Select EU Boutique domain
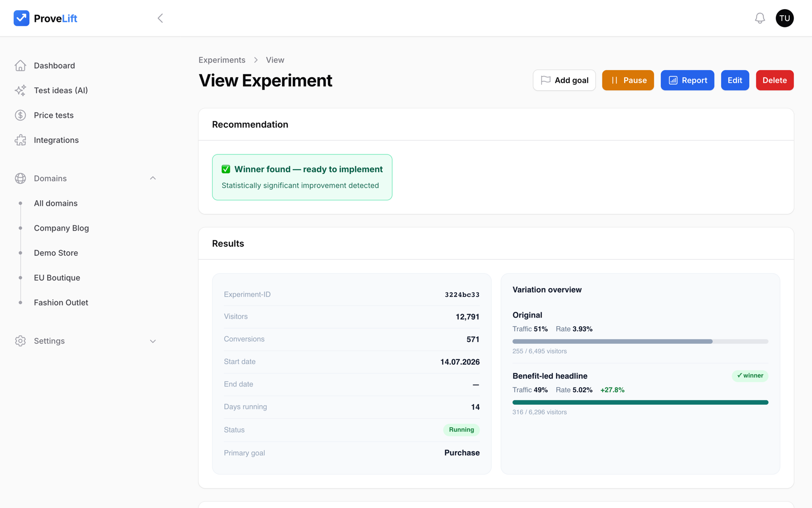 (57, 278)
